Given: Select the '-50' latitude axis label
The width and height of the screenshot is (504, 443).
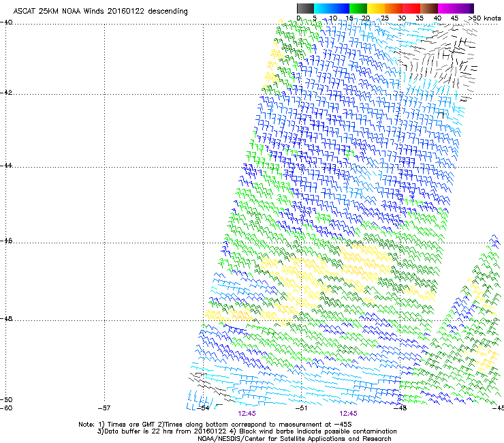Looking at the screenshot, I should pyautogui.click(x=6, y=399).
